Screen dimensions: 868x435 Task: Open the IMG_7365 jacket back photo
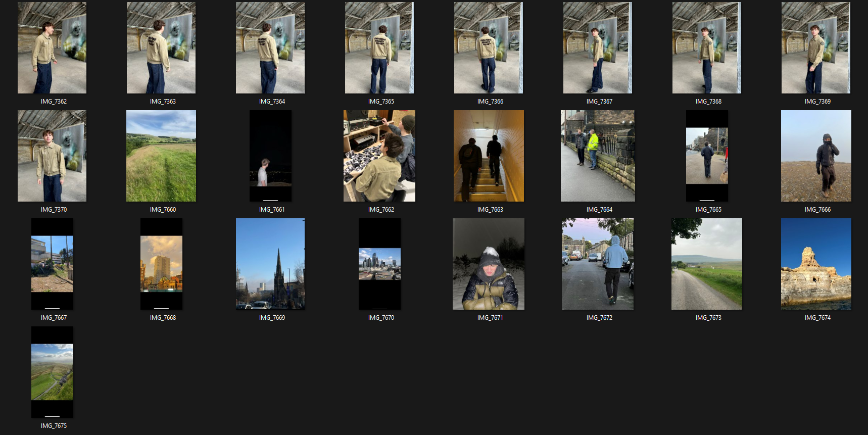point(379,48)
